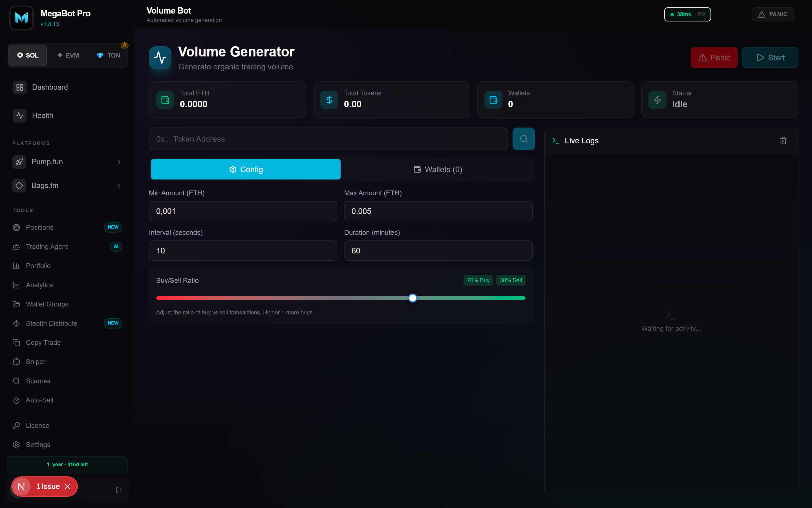
Task: Click the Total ETH wallet icon
Action: click(165, 100)
